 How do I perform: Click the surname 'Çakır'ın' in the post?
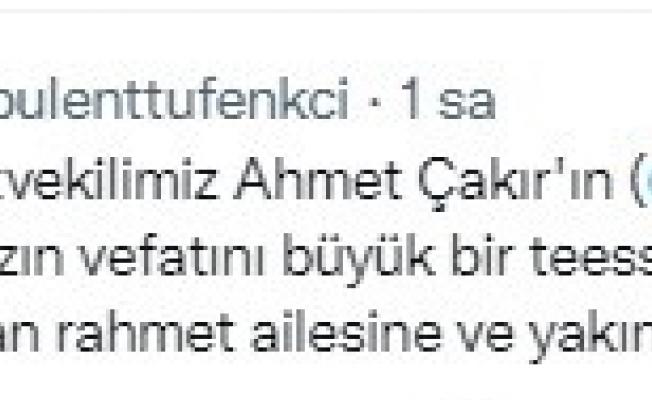point(516,181)
